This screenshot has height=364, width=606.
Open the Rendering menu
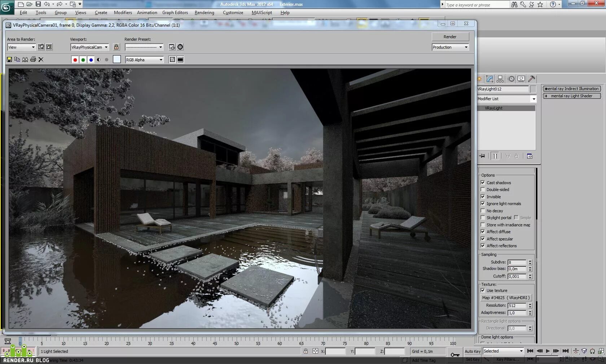[x=204, y=13]
